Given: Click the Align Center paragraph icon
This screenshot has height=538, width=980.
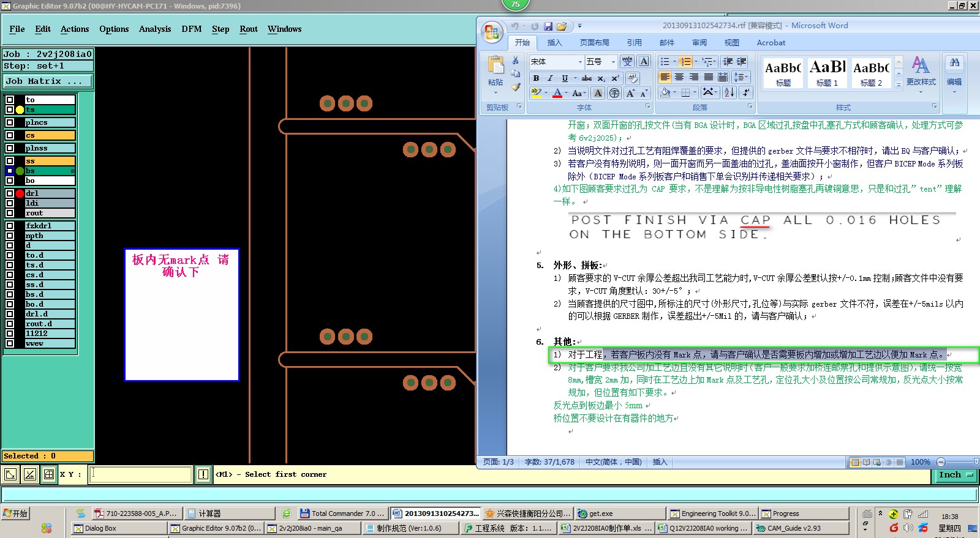Looking at the screenshot, I should coord(679,77).
